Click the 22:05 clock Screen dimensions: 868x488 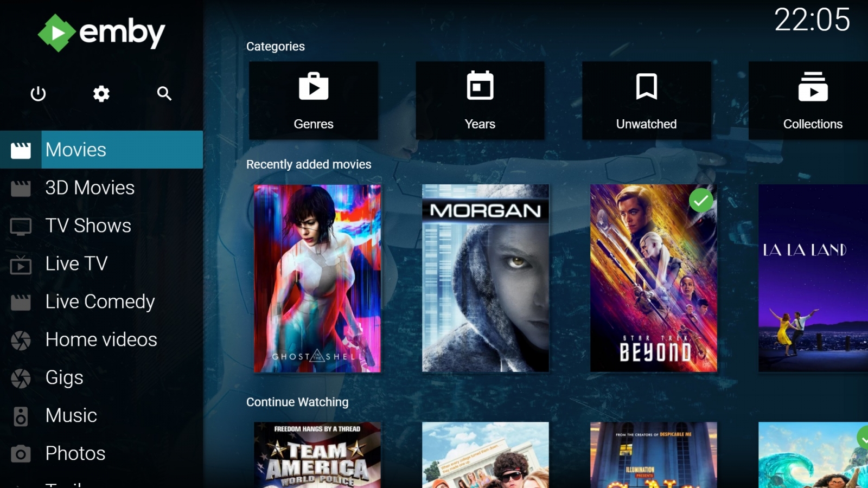tap(812, 20)
